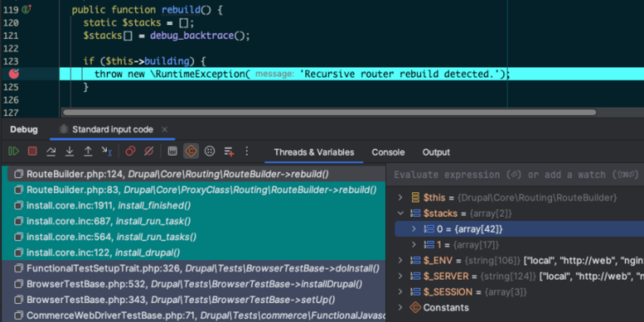Image resolution: width=644 pixels, height=322 pixels.
Task: Expand the $this variable node
Action: (400, 197)
